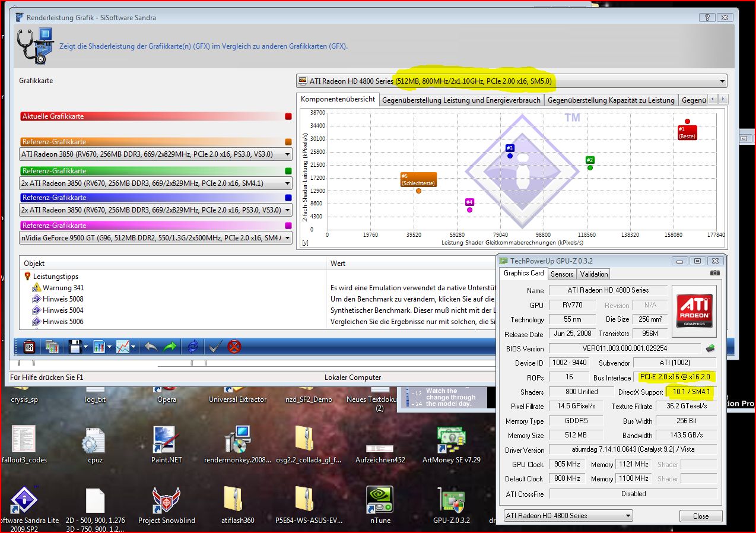Expand the save icon dropdown arrow
This screenshot has height=533, width=756.
pos(86,347)
